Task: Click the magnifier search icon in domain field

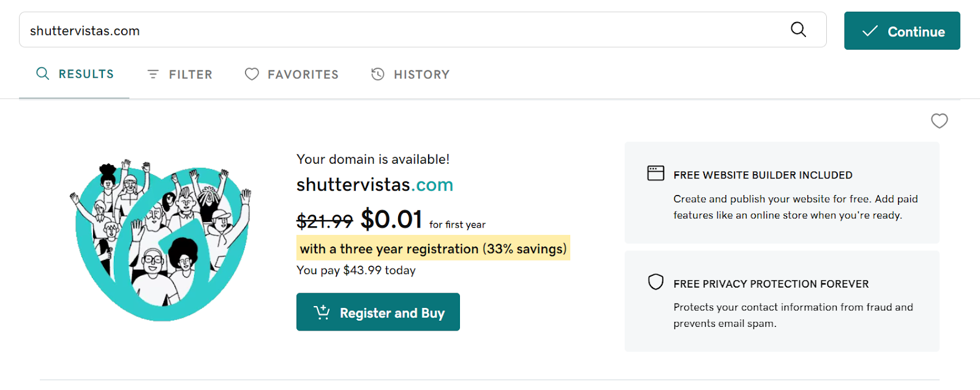Action: [798, 29]
